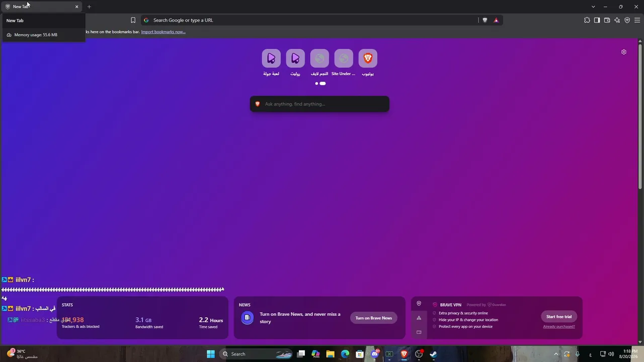Add a new tab with plus button
The width and height of the screenshot is (644, 362).
coord(89,7)
